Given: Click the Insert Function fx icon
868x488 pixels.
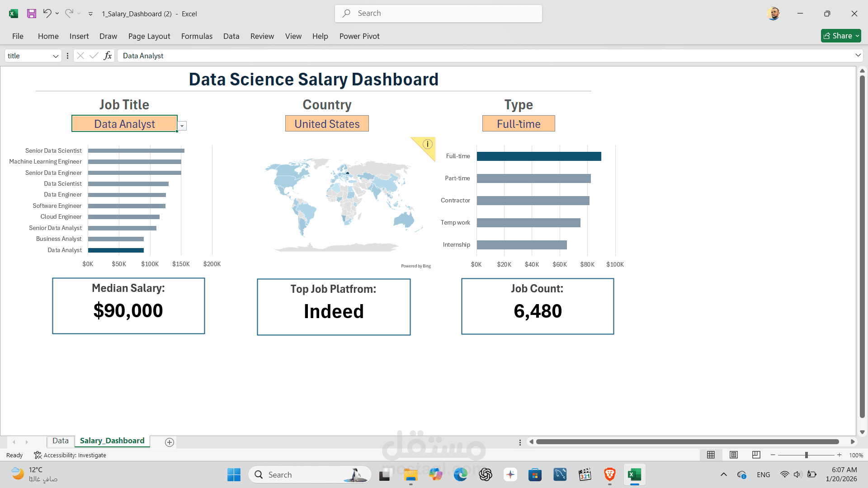Looking at the screenshot, I should (108, 56).
